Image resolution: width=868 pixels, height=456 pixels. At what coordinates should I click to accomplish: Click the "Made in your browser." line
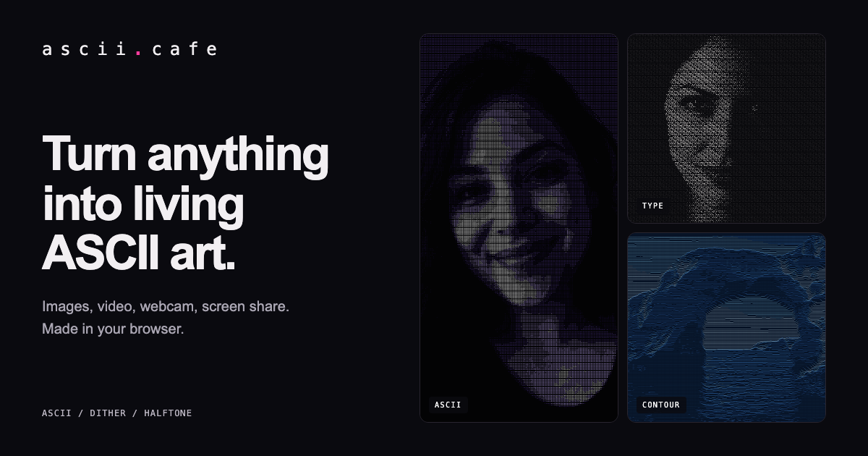coord(113,329)
